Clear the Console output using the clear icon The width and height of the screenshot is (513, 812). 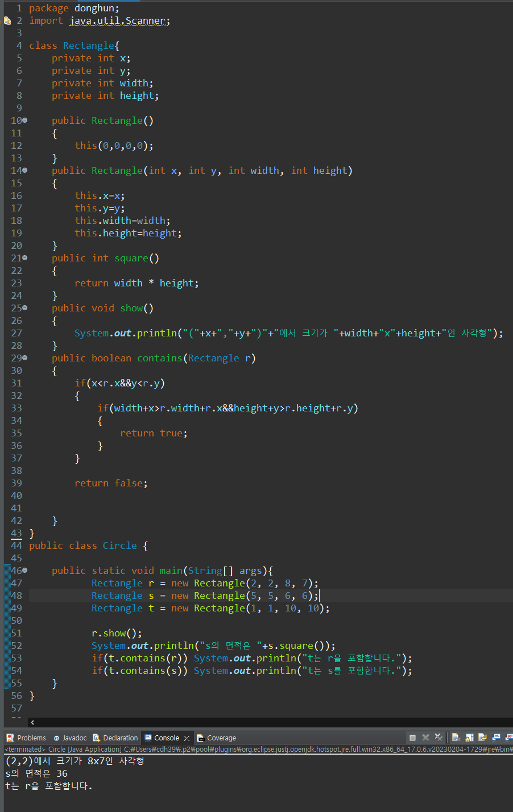click(456, 738)
